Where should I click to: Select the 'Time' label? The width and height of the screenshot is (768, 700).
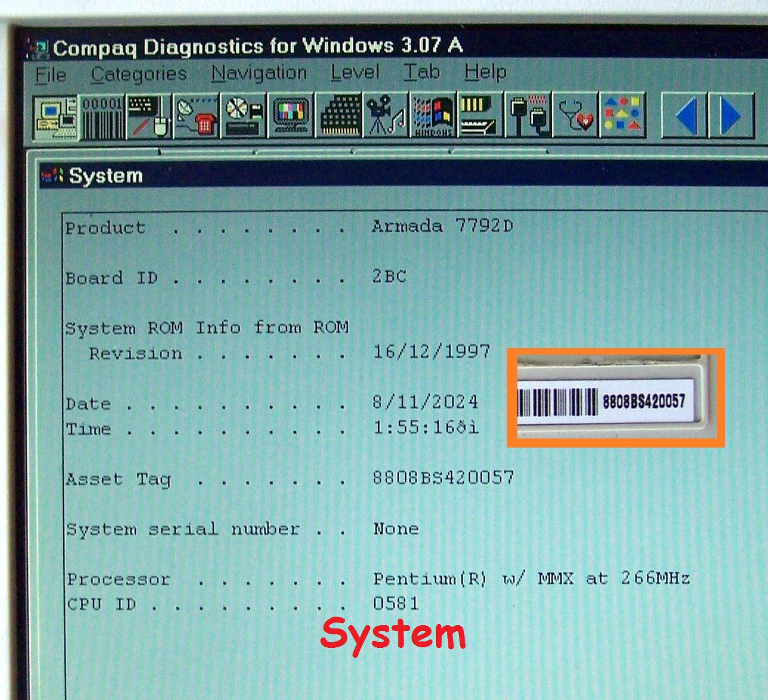89,429
